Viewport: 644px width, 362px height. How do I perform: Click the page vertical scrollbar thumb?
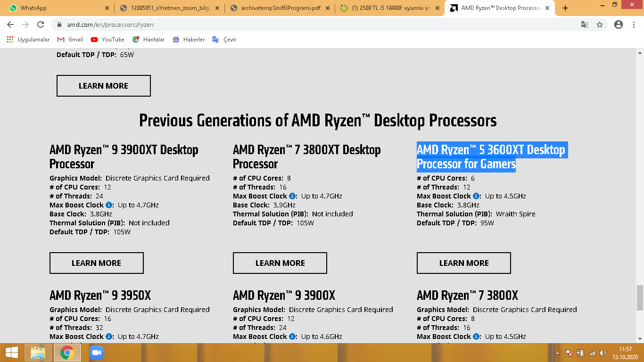pos(640,298)
